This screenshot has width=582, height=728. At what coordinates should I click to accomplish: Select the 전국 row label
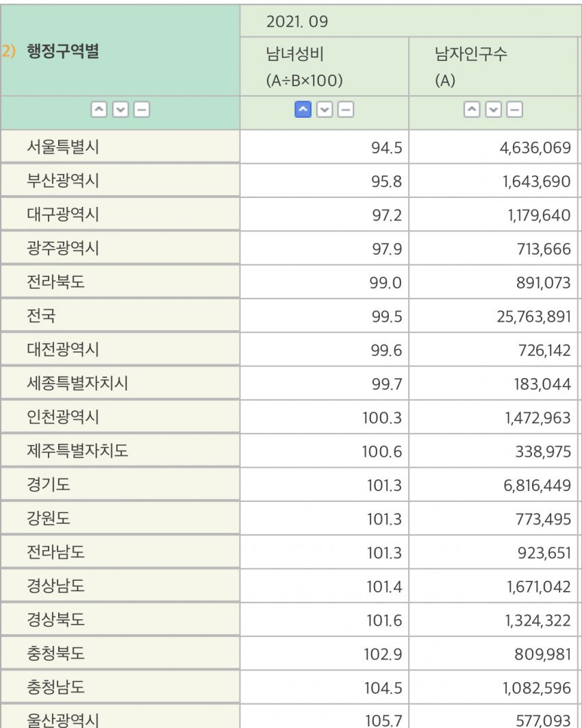41,316
